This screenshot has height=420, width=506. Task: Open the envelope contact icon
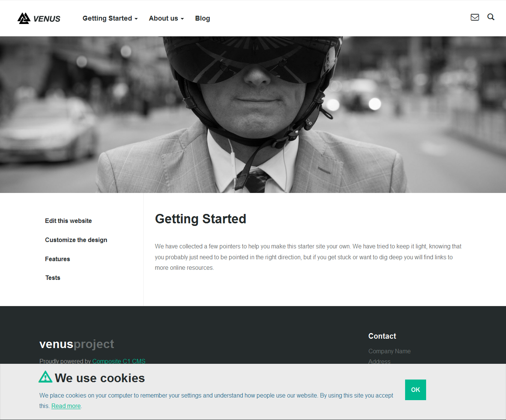(x=475, y=17)
